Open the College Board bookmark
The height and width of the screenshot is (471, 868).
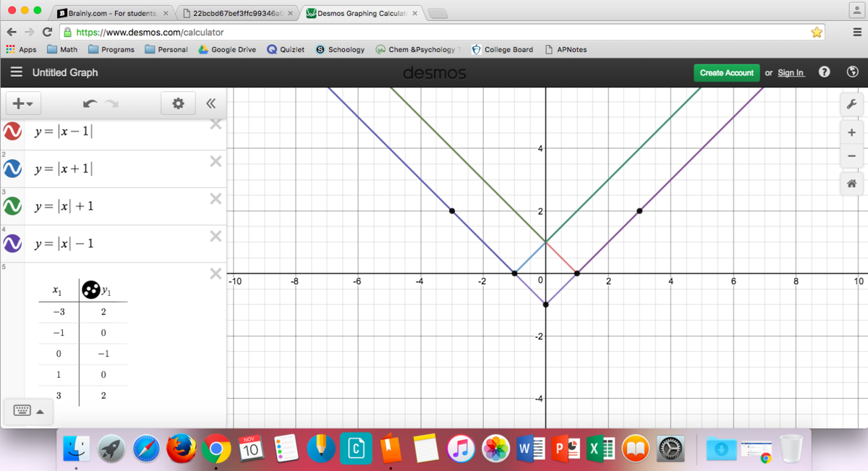click(502, 49)
